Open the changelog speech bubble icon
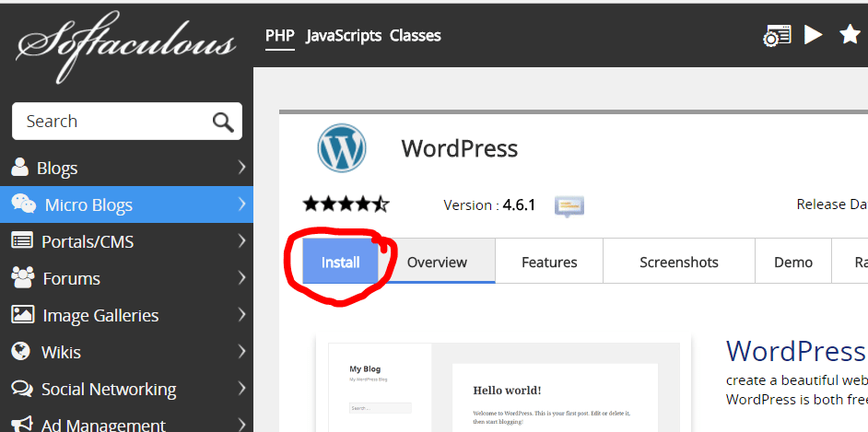The image size is (868, 432). (x=569, y=205)
